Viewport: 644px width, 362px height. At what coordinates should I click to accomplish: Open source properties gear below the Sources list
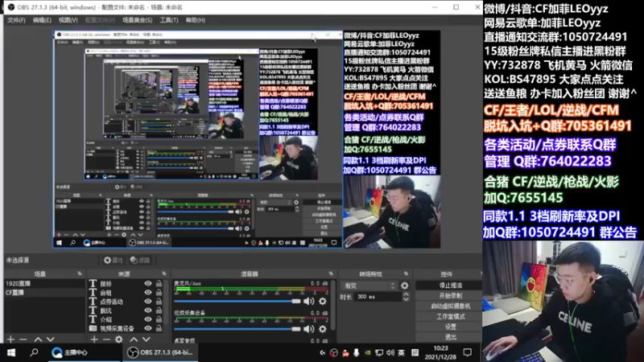(118, 339)
